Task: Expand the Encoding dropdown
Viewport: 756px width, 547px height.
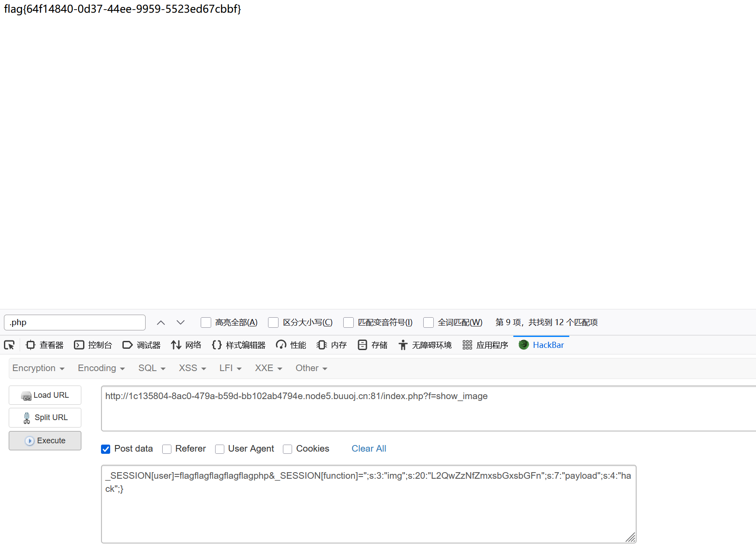Action: point(101,368)
